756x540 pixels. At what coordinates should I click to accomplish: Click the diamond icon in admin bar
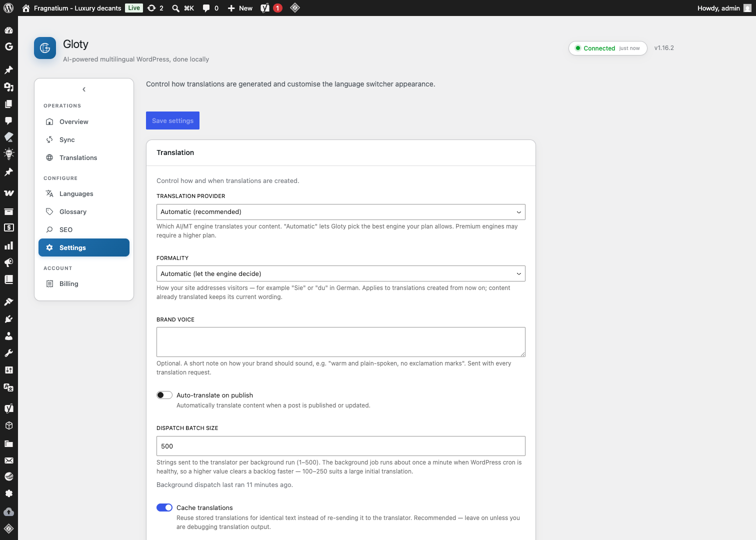coord(295,7)
